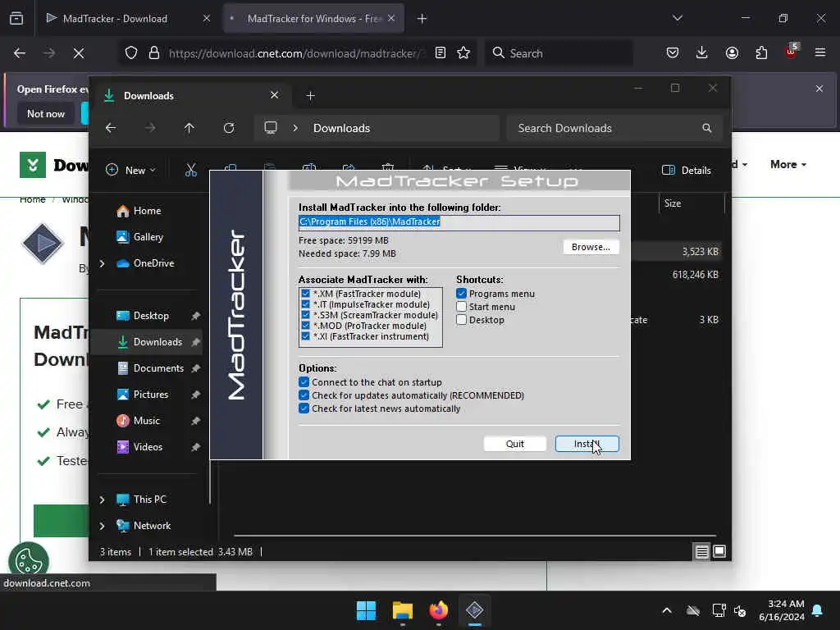Toggle the Details pane button
Viewport: 840px width, 630px height.
[687, 171]
